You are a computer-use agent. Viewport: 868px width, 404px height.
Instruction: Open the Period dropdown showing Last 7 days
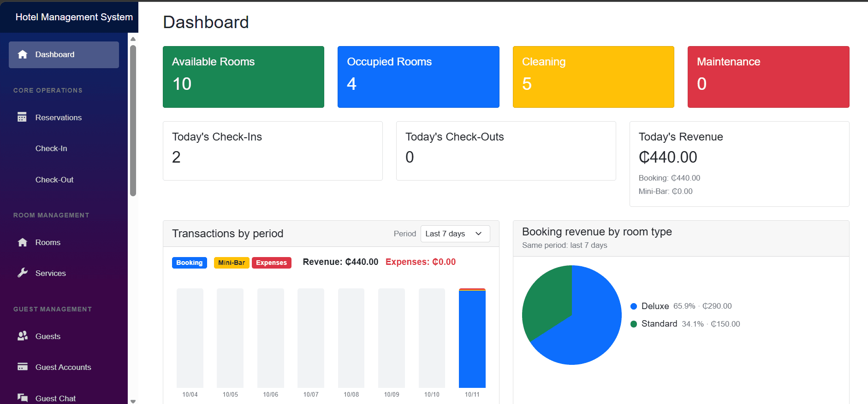point(455,234)
